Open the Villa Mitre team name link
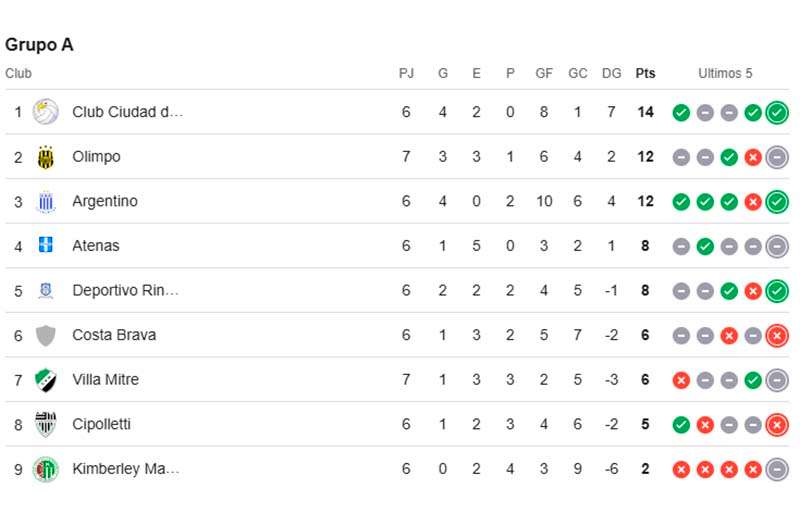The width and height of the screenshot is (800, 530). (106, 380)
